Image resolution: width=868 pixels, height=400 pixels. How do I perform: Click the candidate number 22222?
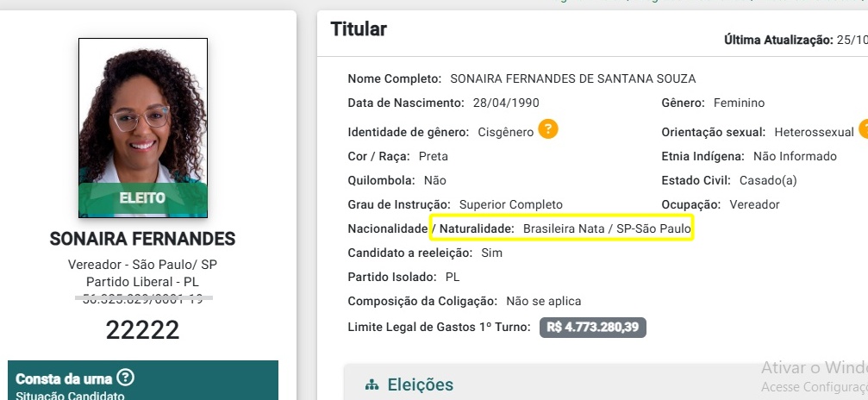142,329
